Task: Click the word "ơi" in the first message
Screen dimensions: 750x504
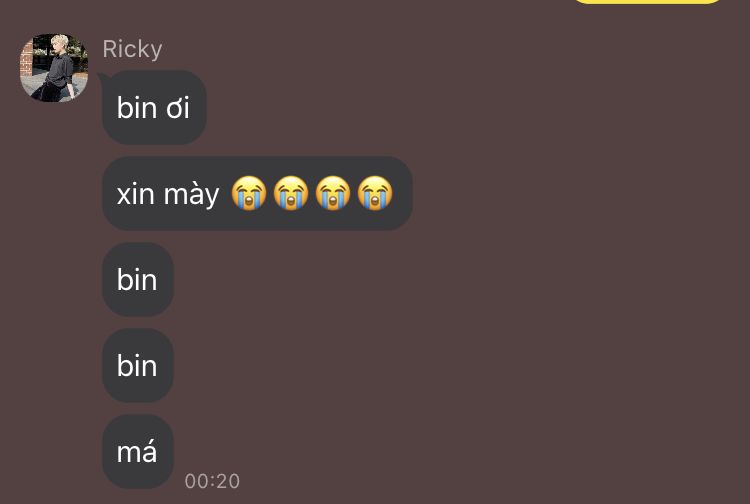Action: pyautogui.click(x=178, y=109)
